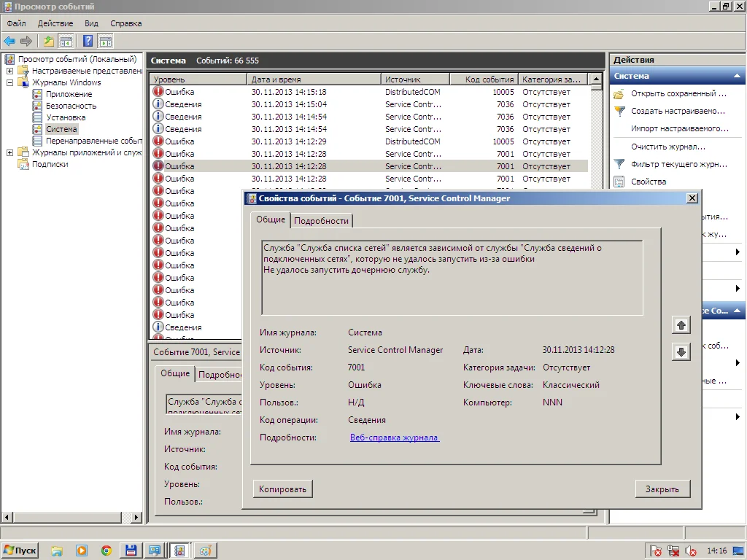Click the Properties icon in Actions pane
This screenshot has height=560, width=747.
(x=619, y=182)
